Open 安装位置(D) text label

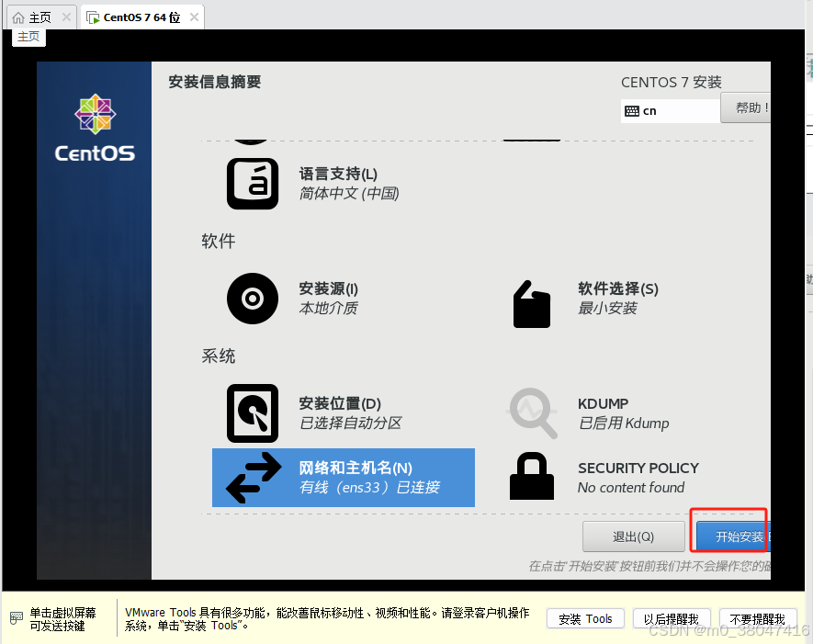(340, 403)
